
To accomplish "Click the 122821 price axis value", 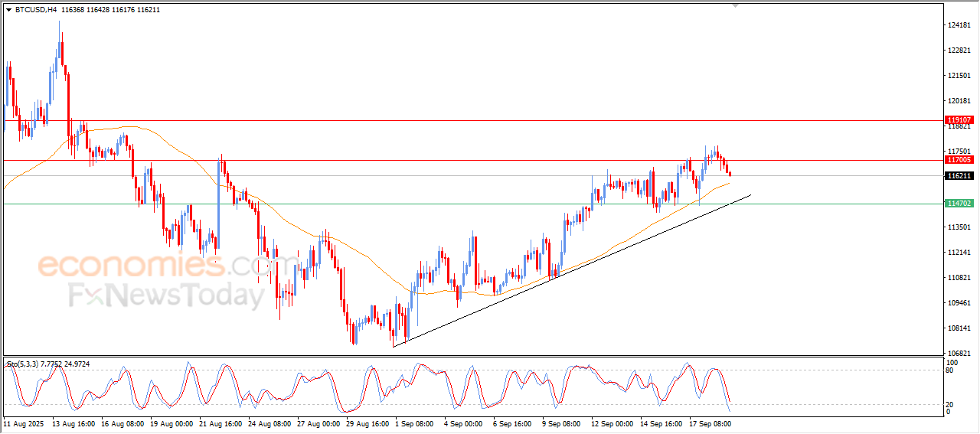I will coord(959,51).
